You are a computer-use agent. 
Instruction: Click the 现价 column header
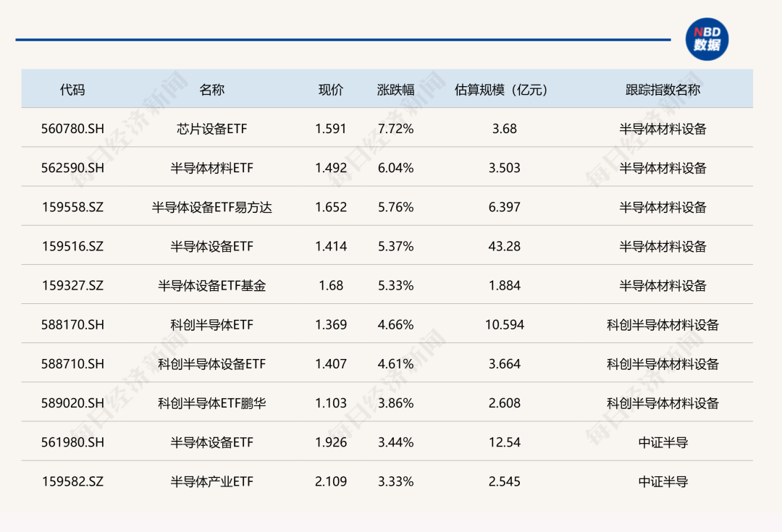tap(331, 90)
